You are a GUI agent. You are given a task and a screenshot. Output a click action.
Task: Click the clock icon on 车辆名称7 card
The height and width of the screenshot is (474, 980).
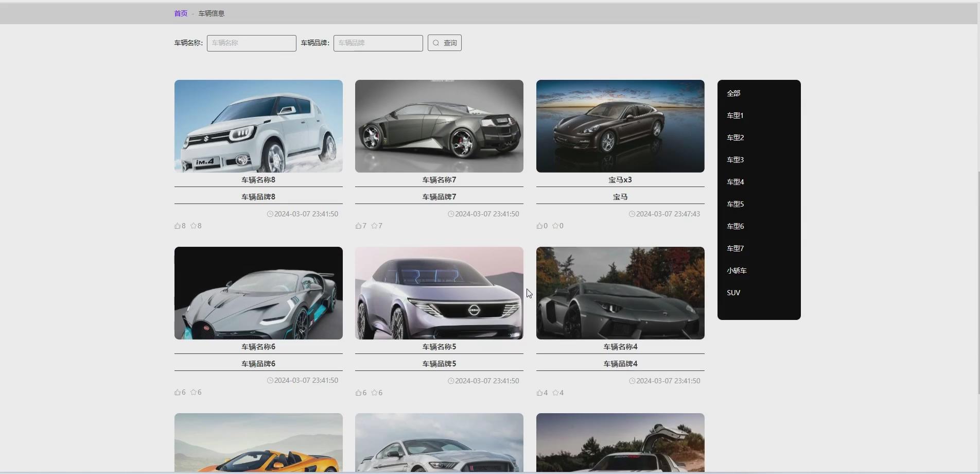pyautogui.click(x=451, y=214)
